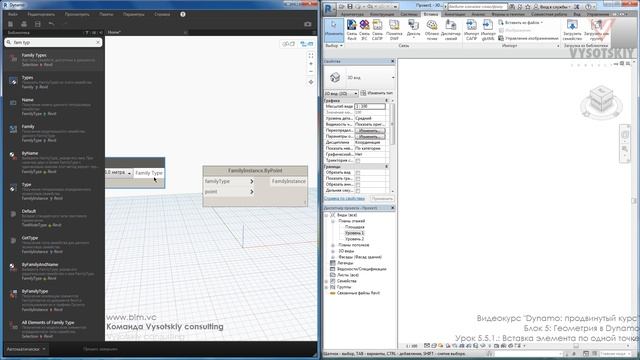640x360 pixels.
Task: Click the Масштаб вида 1:100 input field
Action: [x=370, y=107]
